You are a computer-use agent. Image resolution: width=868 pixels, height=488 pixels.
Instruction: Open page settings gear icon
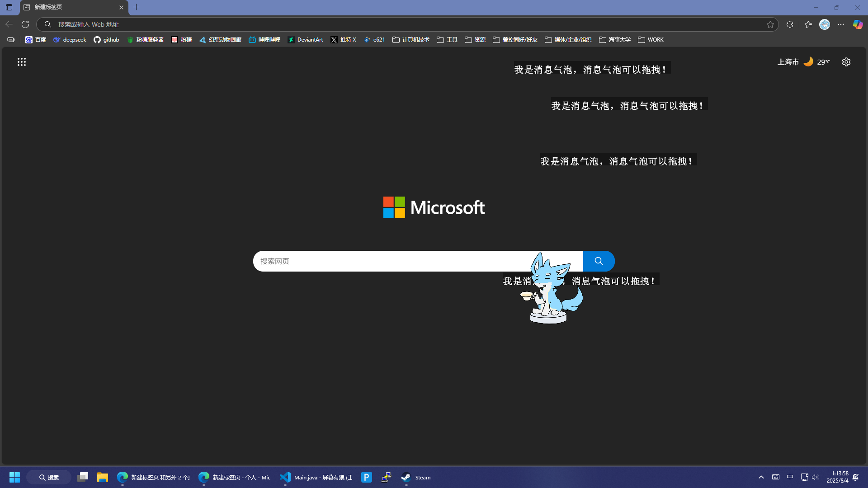[846, 62]
